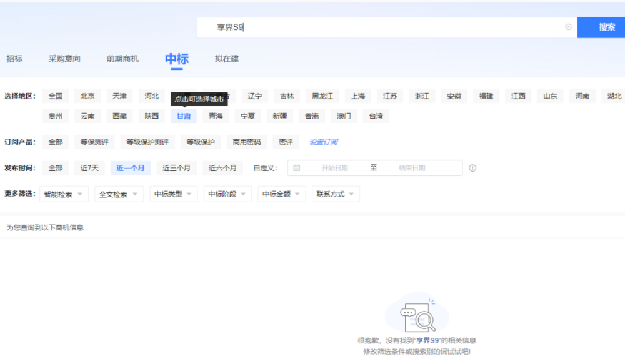Image resolution: width=625 pixels, height=364 pixels.
Task: Expand the 智能检索 dropdown
Action: click(x=64, y=194)
